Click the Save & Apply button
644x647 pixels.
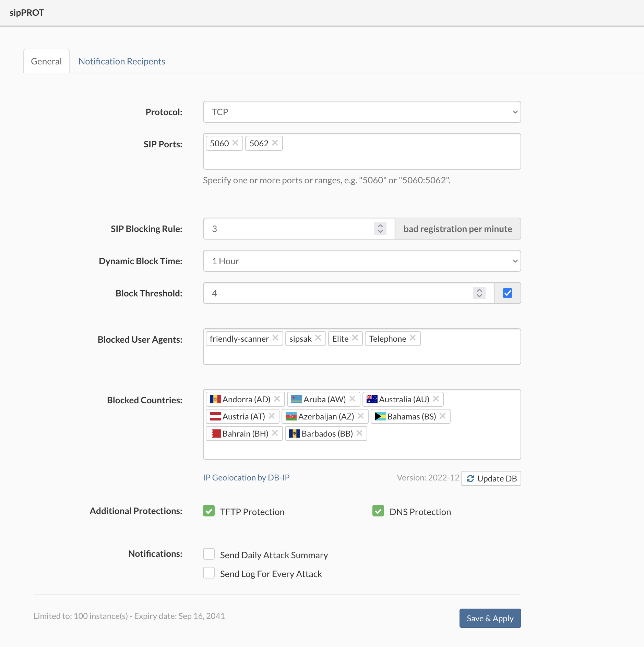[490, 618]
